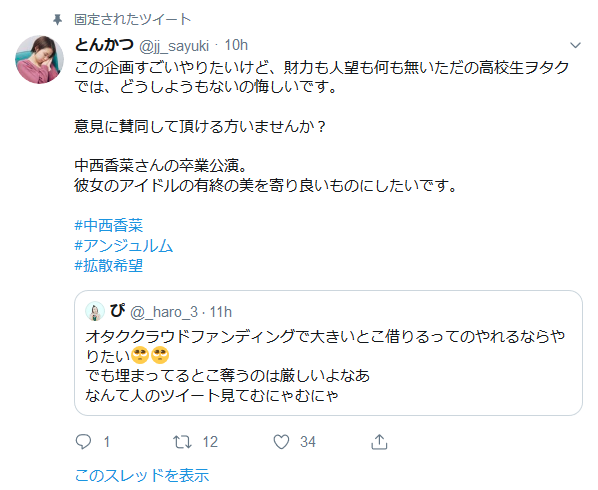Click the pinned tweet pin icon
Screen dimensions: 598x490
[58, 19]
